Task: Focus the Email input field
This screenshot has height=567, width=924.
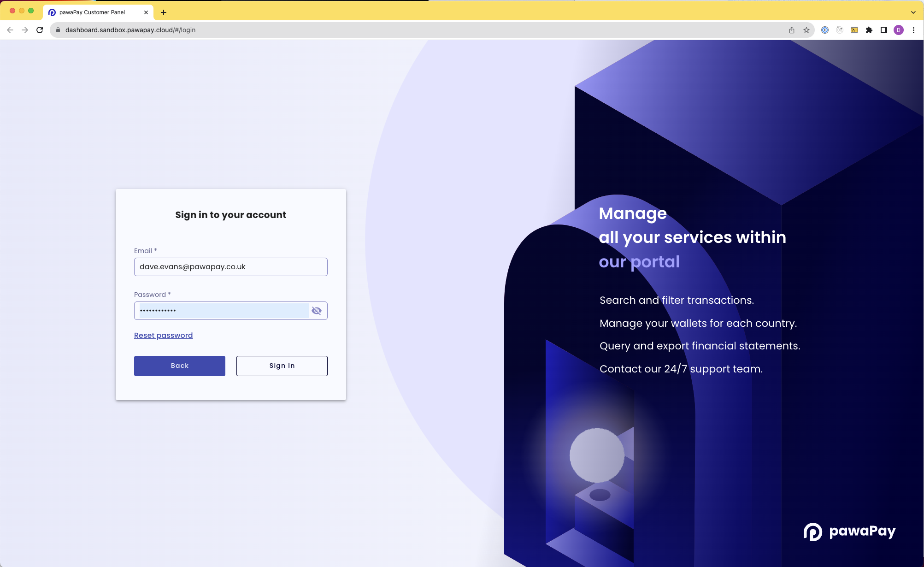Action: [230, 267]
